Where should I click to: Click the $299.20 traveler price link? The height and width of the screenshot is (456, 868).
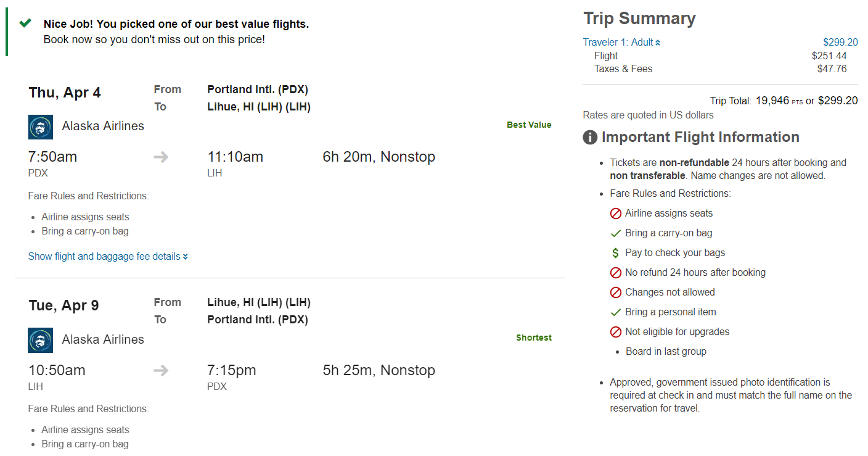pos(840,43)
